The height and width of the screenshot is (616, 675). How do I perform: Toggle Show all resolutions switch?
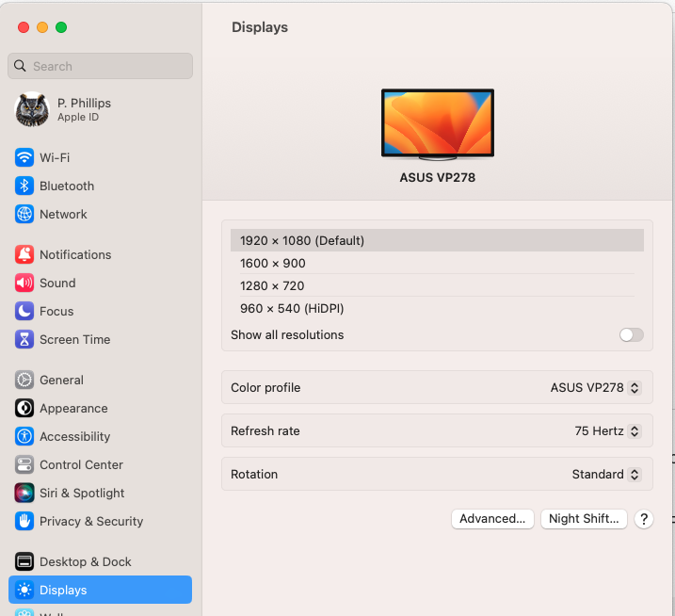pos(631,334)
